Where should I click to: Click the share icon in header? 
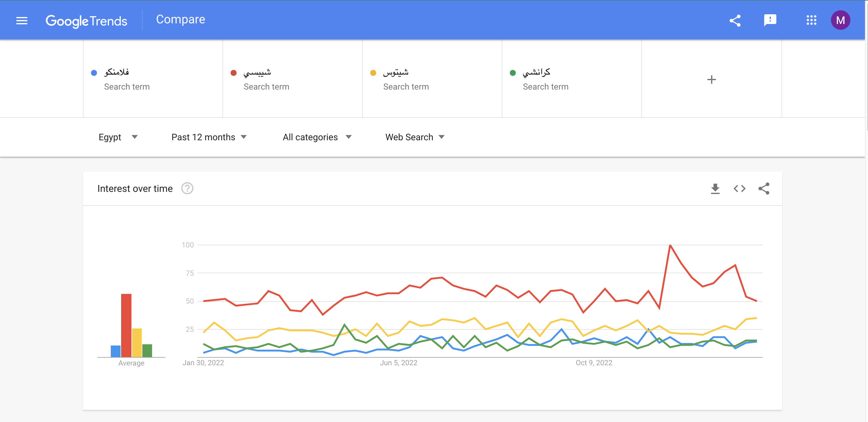coord(735,21)
